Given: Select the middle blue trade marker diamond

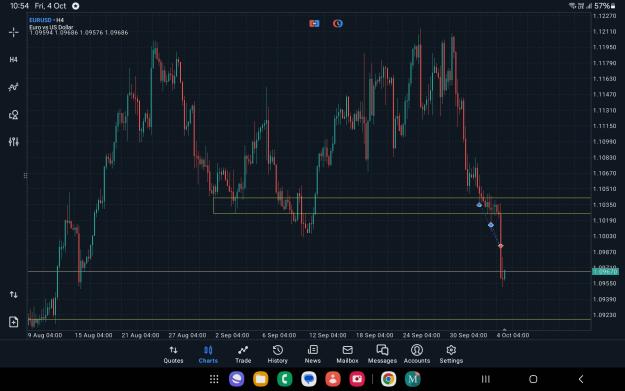Looking at the screenshot, I should (x=491, y=225).
